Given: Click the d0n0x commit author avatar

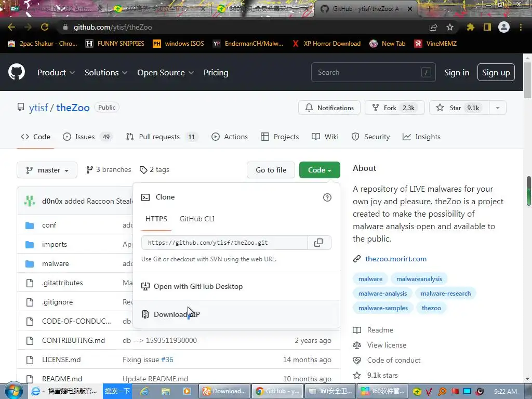Looking at the screenshot, I should (30, 201).
